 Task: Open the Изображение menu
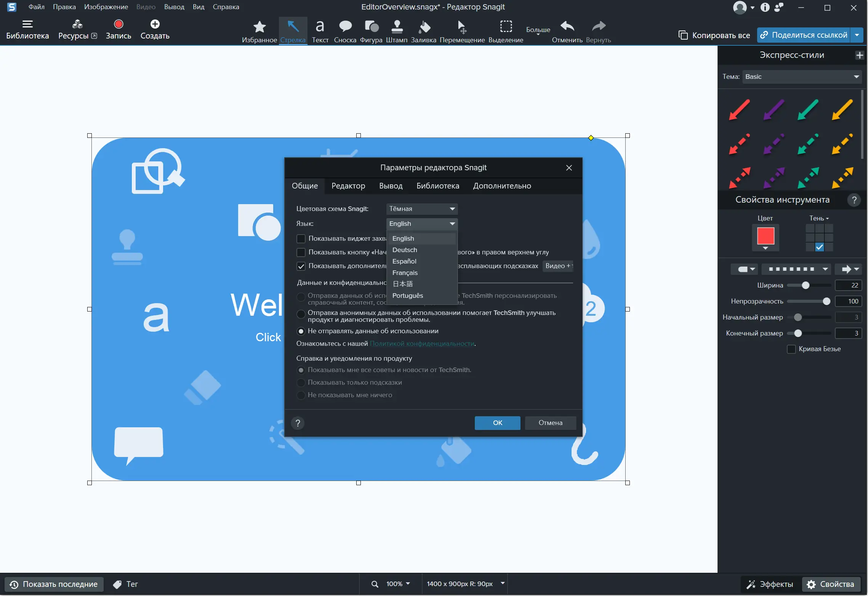(106, 7)
